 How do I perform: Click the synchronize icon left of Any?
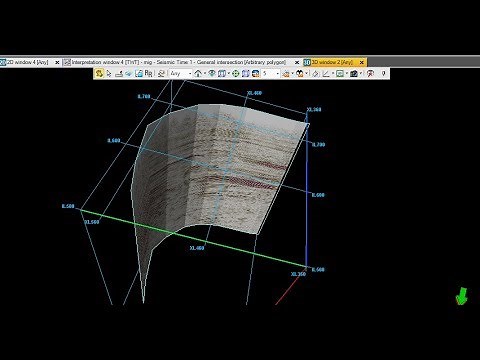[161, 73]
